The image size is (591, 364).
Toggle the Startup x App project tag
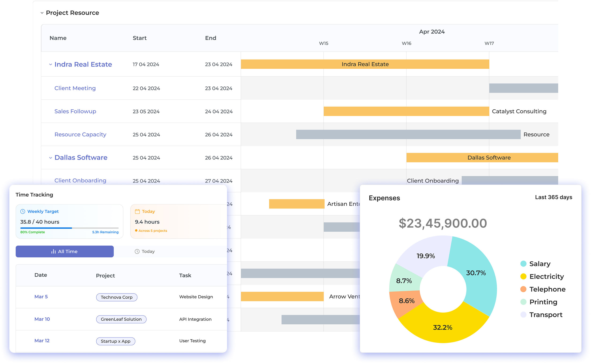click(x=116, y=341)
